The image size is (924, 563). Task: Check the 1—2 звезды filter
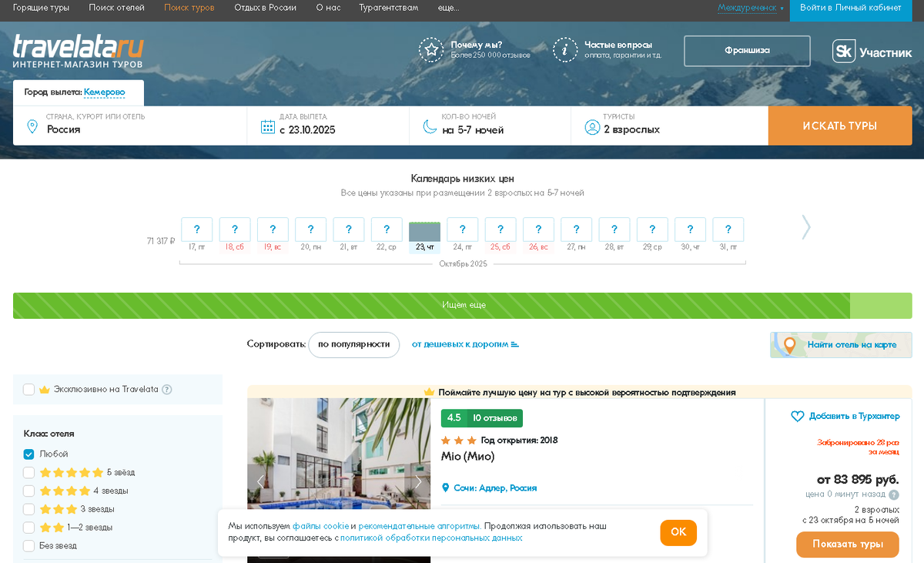click(x=28, y=528)
